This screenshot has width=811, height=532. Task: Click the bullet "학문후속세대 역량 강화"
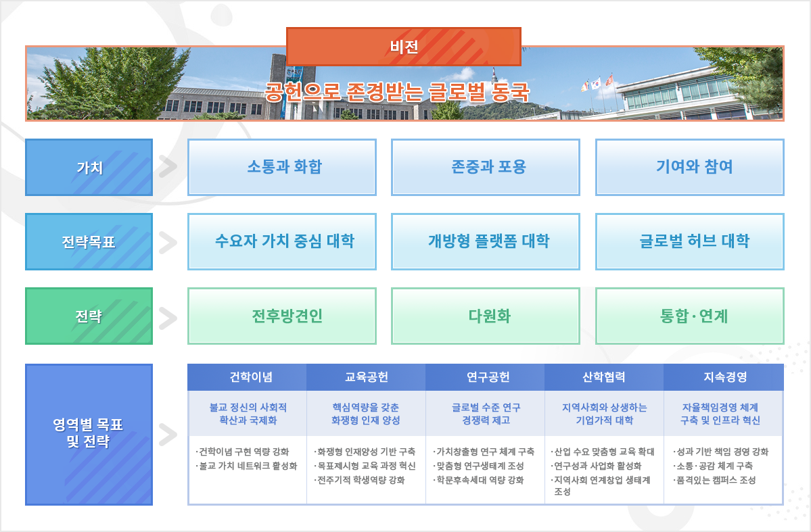point(478,481)
